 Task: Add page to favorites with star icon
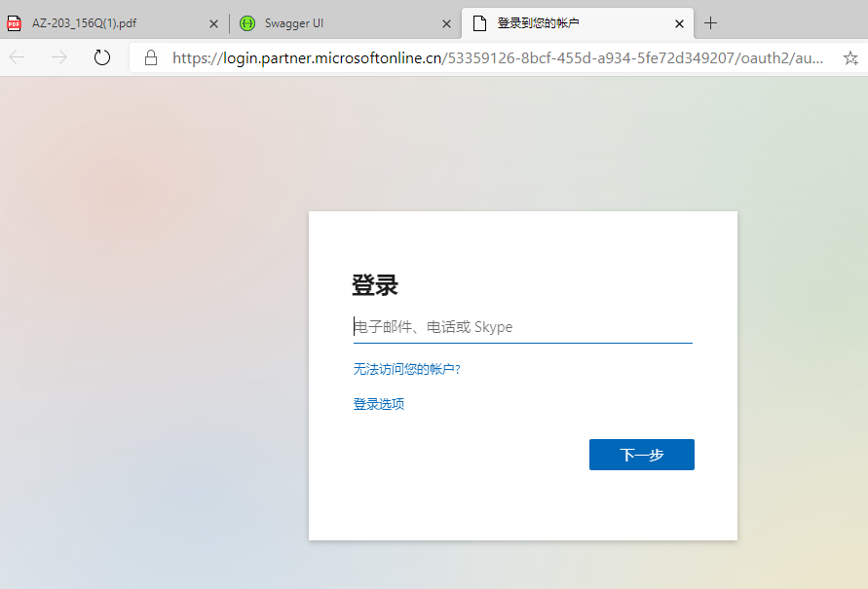850,57
